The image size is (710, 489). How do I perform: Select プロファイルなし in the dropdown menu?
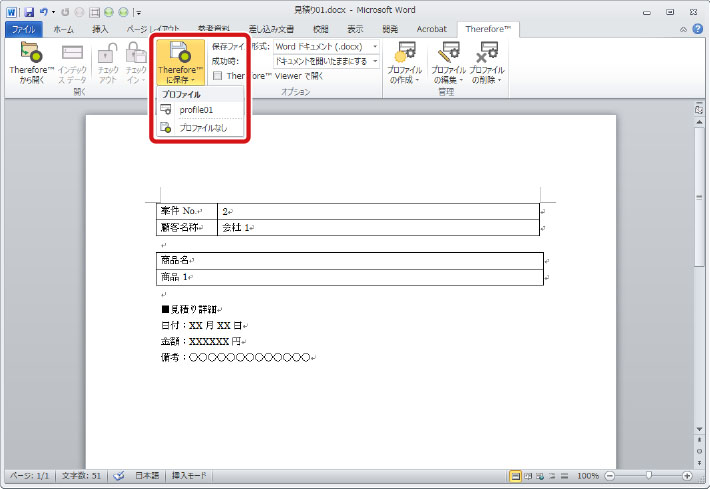click(201, 128)
